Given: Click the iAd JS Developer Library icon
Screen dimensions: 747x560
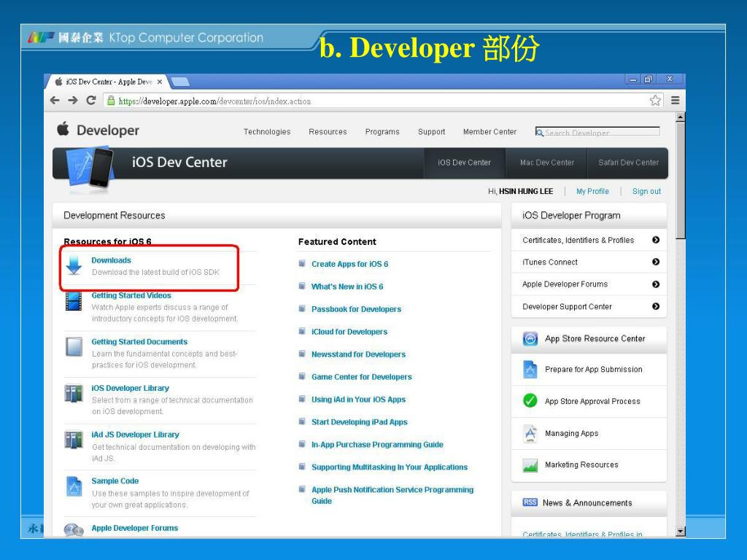Looking at the screenshot, I should [74, 439].
